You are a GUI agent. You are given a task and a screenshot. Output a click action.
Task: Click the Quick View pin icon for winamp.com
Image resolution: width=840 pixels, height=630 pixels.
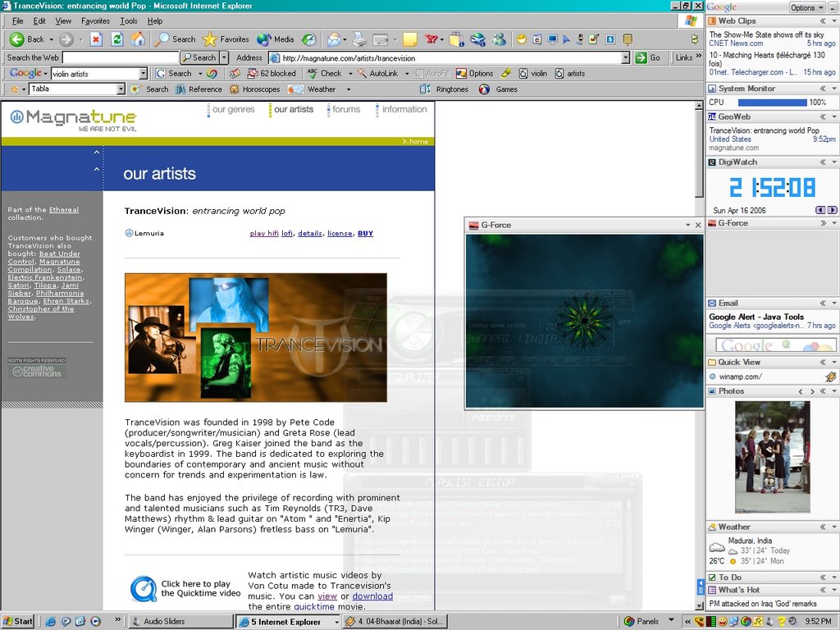click(831, 377)
